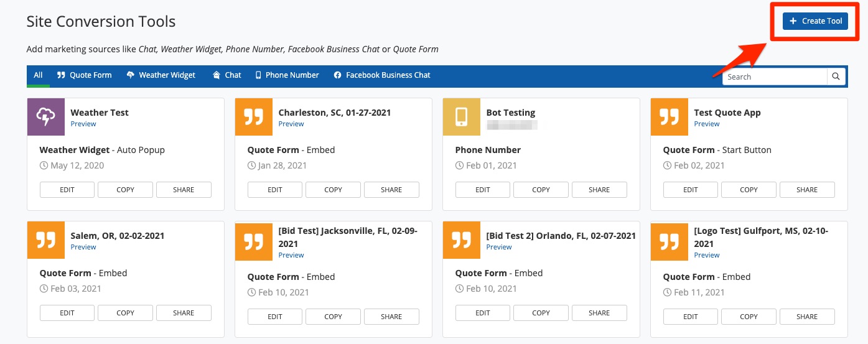Show the Phone Number tools tab

287,75
